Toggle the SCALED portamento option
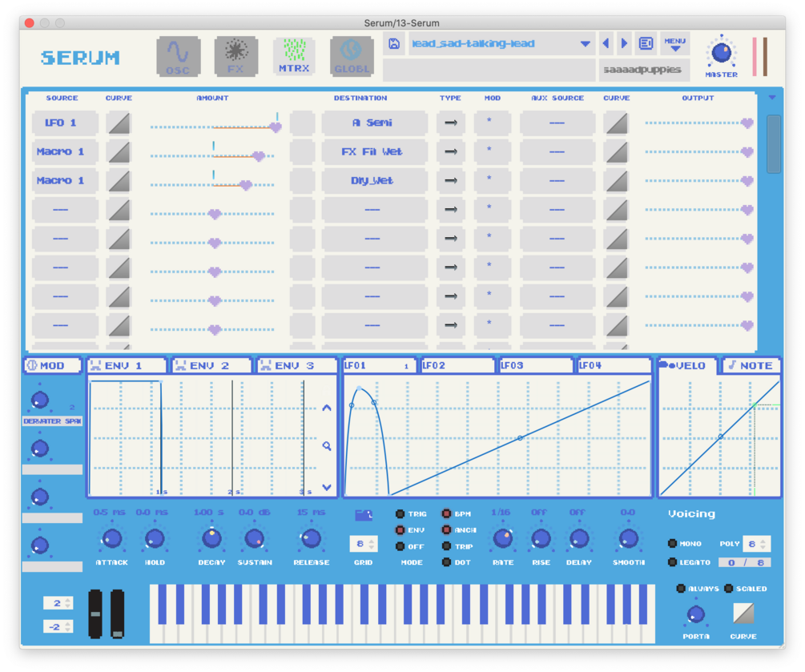The image size is (805, 672). (x=728, y=589)
